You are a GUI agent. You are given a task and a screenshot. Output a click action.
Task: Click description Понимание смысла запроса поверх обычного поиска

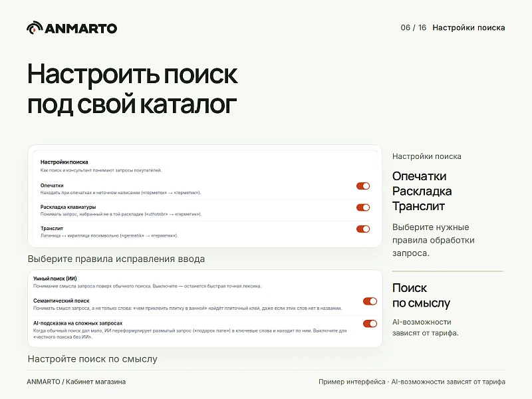(147, 286)
